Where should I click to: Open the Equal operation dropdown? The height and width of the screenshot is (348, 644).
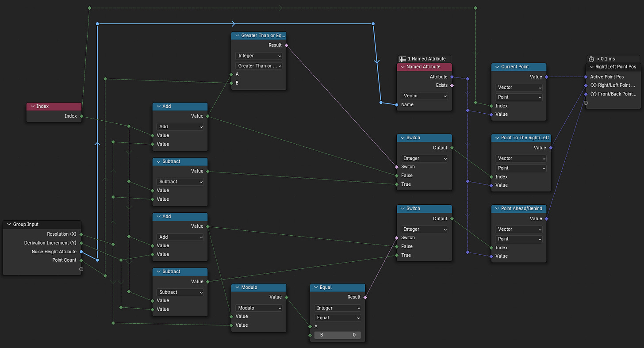click(x=338, y=318)
